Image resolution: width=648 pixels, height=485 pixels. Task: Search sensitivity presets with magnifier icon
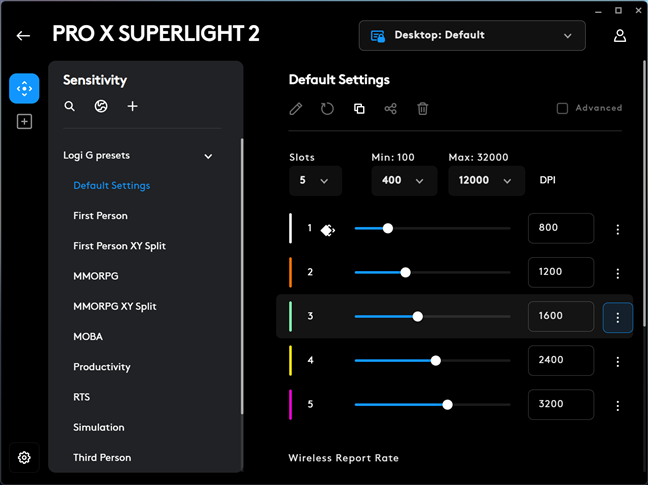click(x=69, y=107)
